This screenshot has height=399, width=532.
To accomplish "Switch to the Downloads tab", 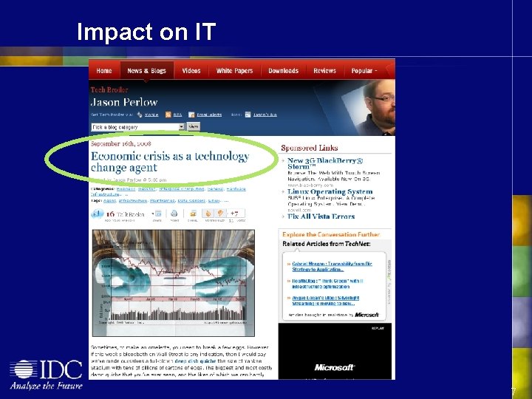I will [283, 71].
